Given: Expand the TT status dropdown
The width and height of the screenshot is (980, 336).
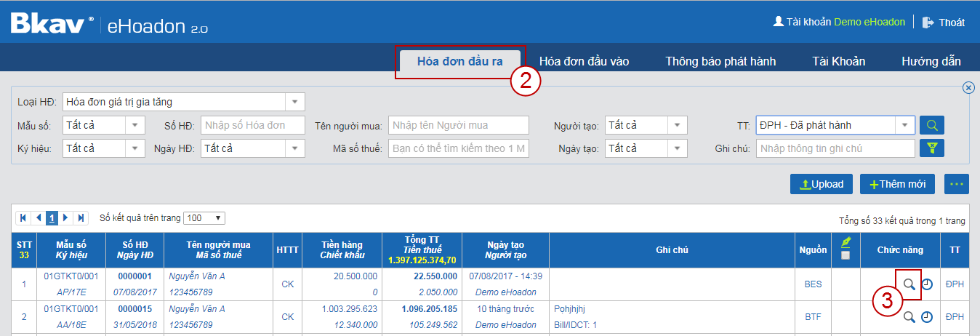Looking at the screenshot, I should click(x=904, y=125).
